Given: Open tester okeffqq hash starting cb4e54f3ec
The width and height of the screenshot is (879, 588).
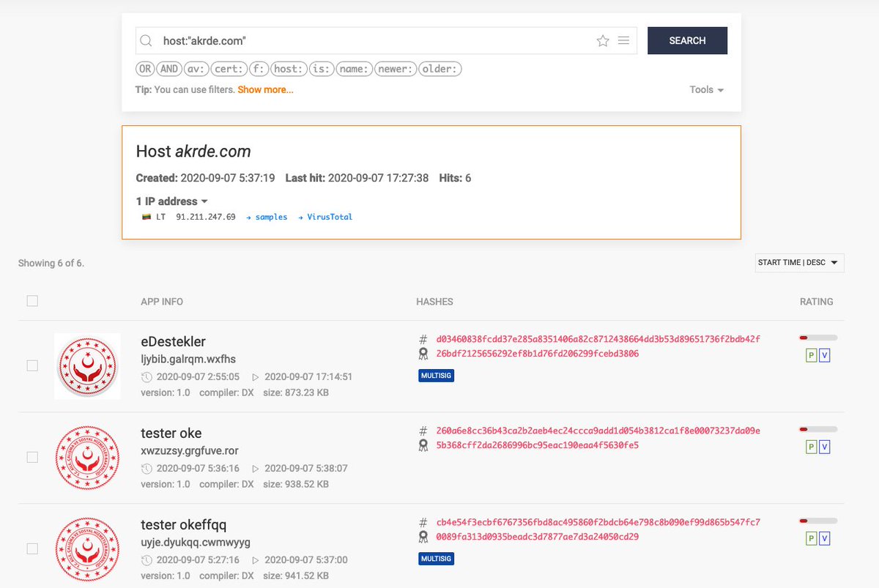Looking at the screenshot, I should point(598,522).
